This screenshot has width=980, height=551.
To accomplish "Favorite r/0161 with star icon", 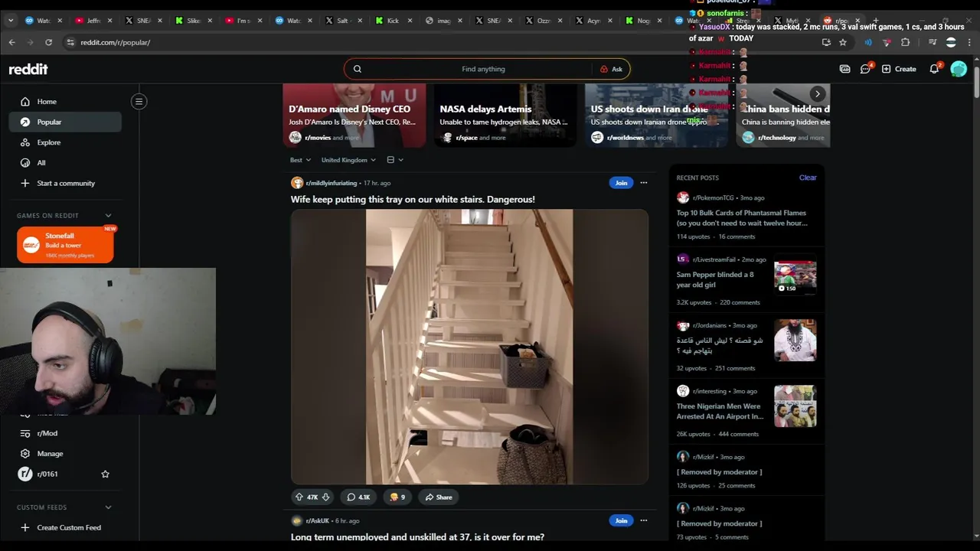I will 105,474.
